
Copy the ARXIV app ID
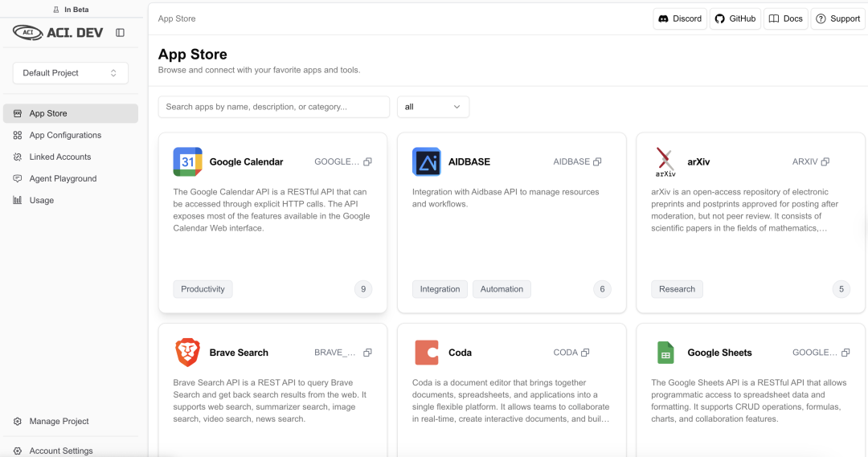[825, 161]
